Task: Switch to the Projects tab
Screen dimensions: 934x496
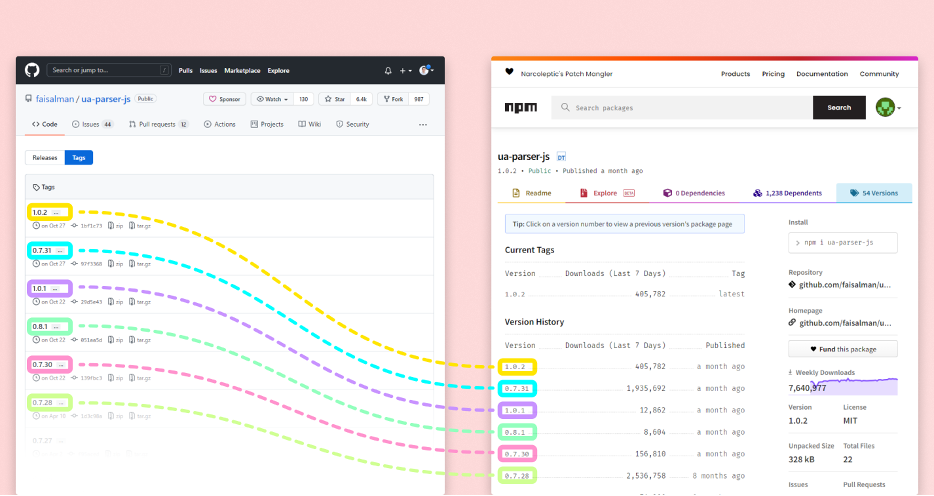Action: coord(267,124)
